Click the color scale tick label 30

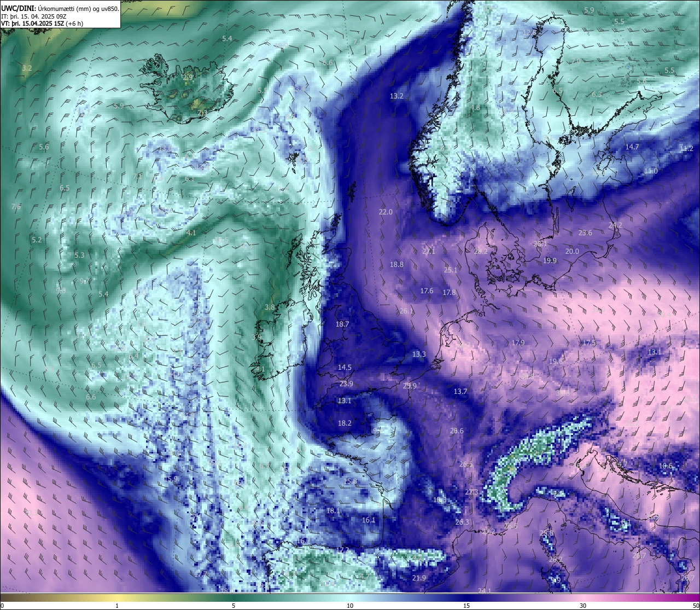click(583, 606)
